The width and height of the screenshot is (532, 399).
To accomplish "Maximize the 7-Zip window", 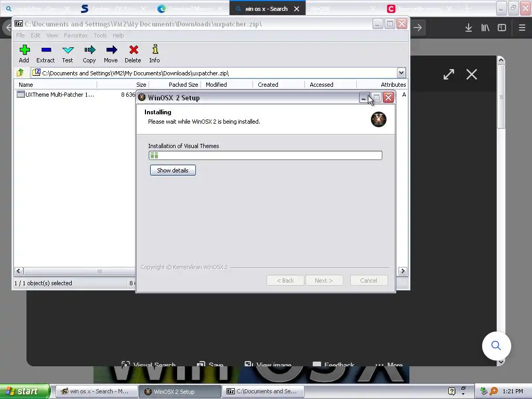I will [x=390, y=24].
